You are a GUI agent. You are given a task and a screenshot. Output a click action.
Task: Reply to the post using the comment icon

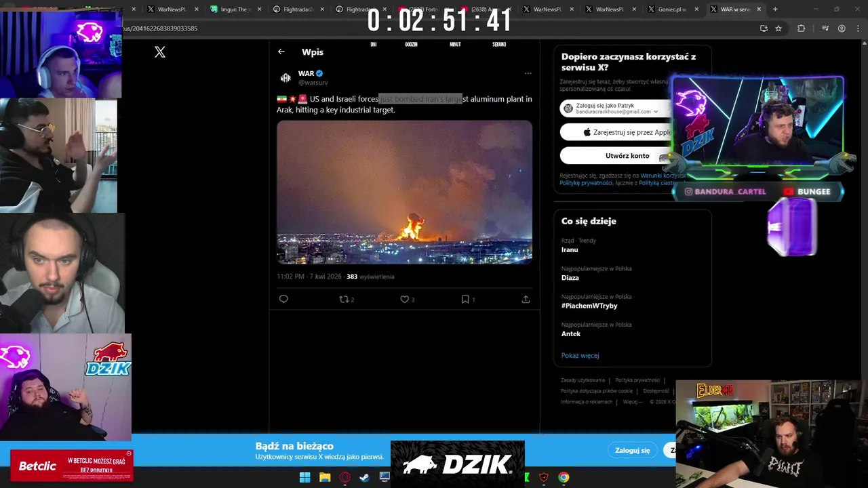pos(283,299)
